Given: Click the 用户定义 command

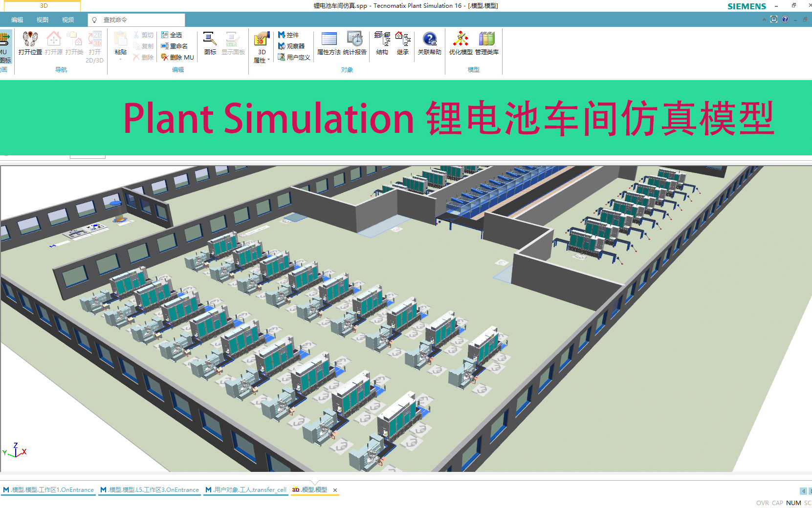Looking at the screenshot, I should click(x=294, y=58).
